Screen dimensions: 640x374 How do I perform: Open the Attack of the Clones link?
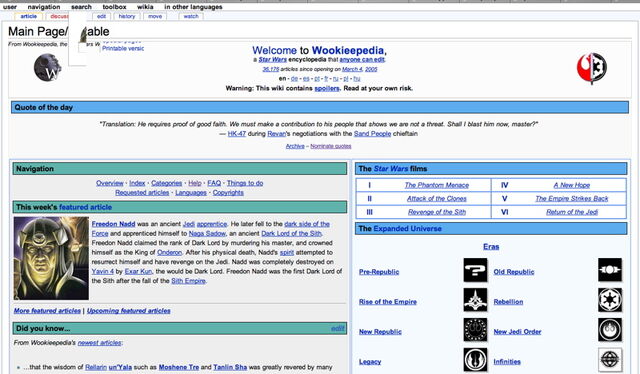point(437,198)
